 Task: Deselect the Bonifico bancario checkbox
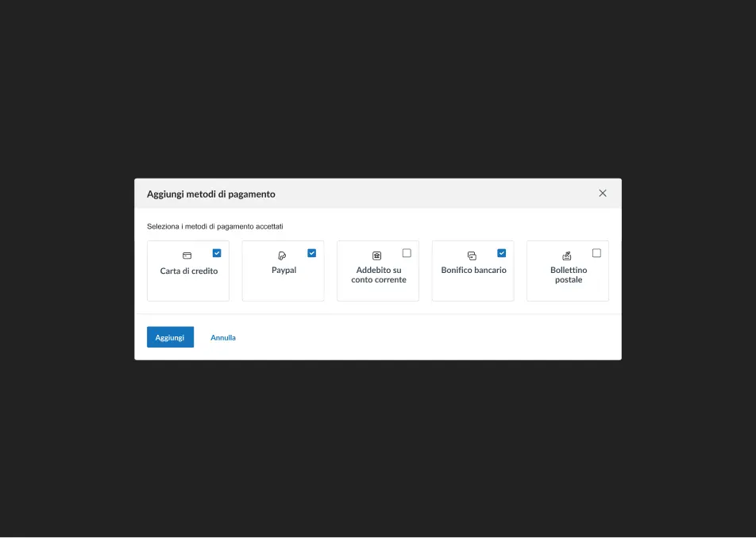click(x=502, y=253)
